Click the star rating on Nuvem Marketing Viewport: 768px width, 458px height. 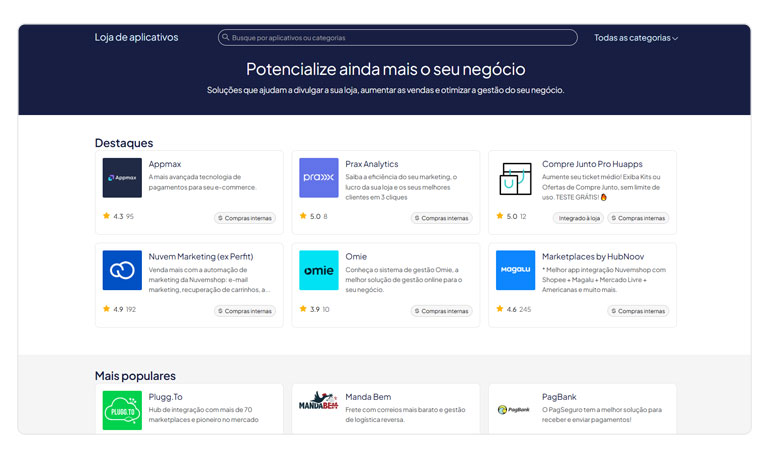[107, 310]
